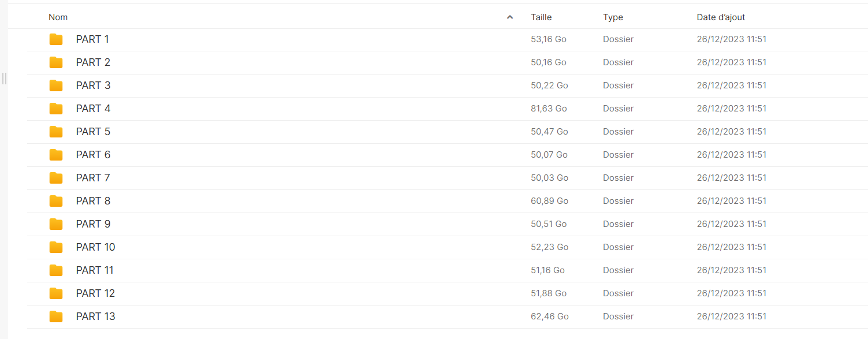Click the PART 13 folder icon
This screenshot has height=339, width=868.
click(x=56, y=316)
